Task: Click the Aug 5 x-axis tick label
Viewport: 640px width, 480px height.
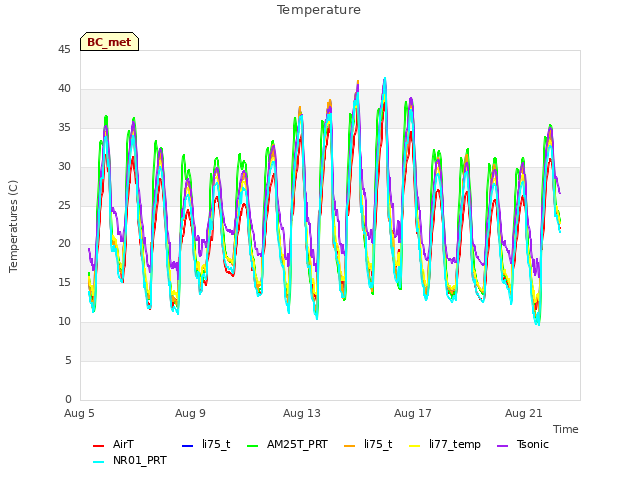Action: click(x=79, y=413)
